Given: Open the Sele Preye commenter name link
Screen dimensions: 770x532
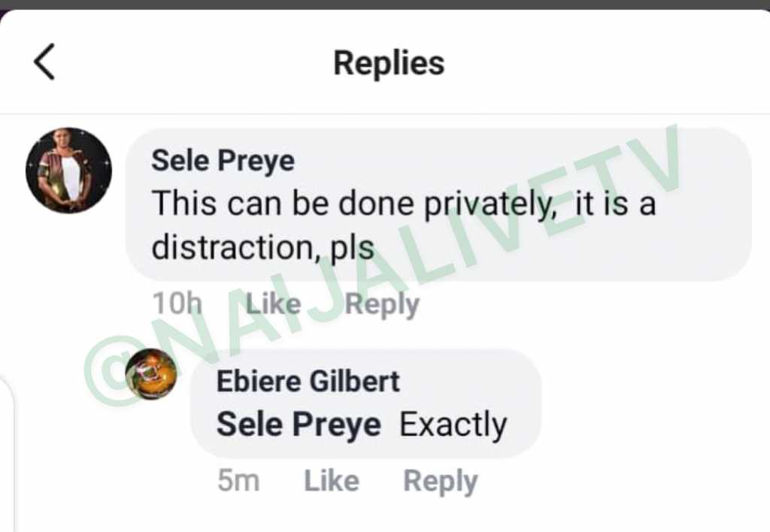Looking at the screenshot, I should pyautogui.click(x=223, y=161).
